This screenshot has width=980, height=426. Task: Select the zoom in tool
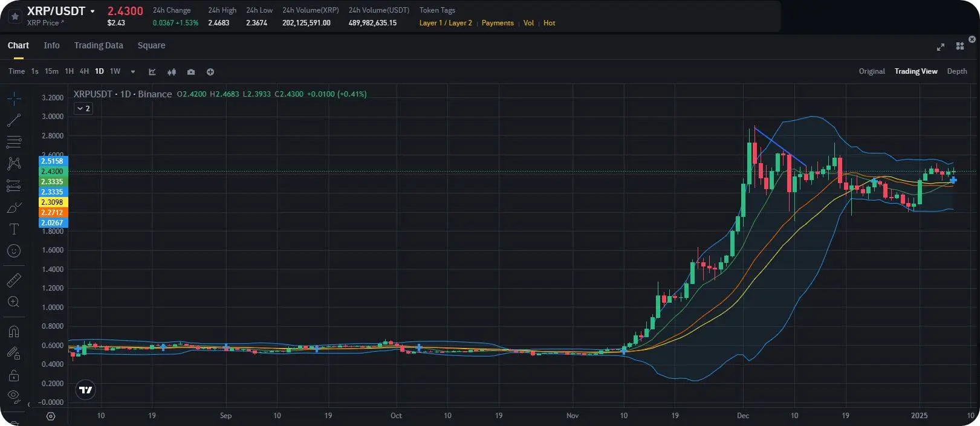(x=14, y=302)
